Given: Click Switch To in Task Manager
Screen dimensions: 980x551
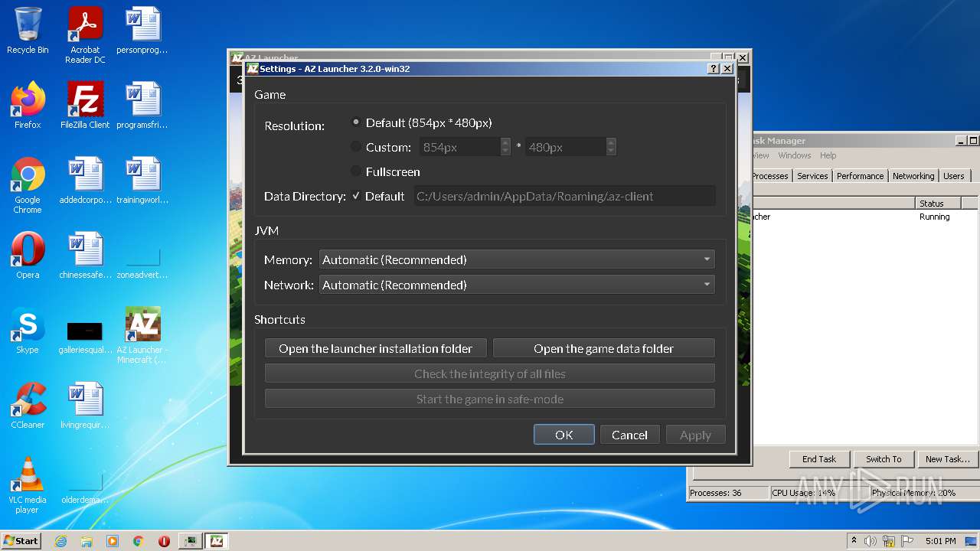Looking at the screenshot, I should (x=884, y=459).
